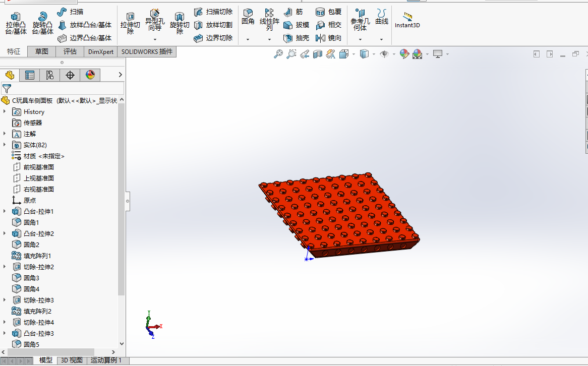Switch to the 评估 evaluate tab
This screenshot has height=366, width=588.
[70, 52]
